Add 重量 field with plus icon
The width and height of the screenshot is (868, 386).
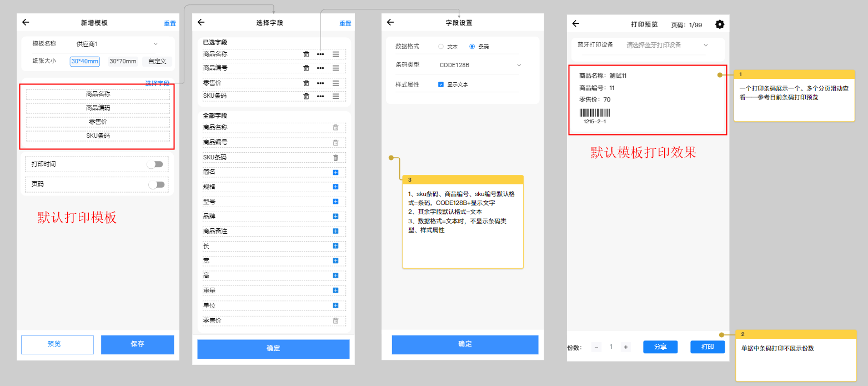[335, 290]
